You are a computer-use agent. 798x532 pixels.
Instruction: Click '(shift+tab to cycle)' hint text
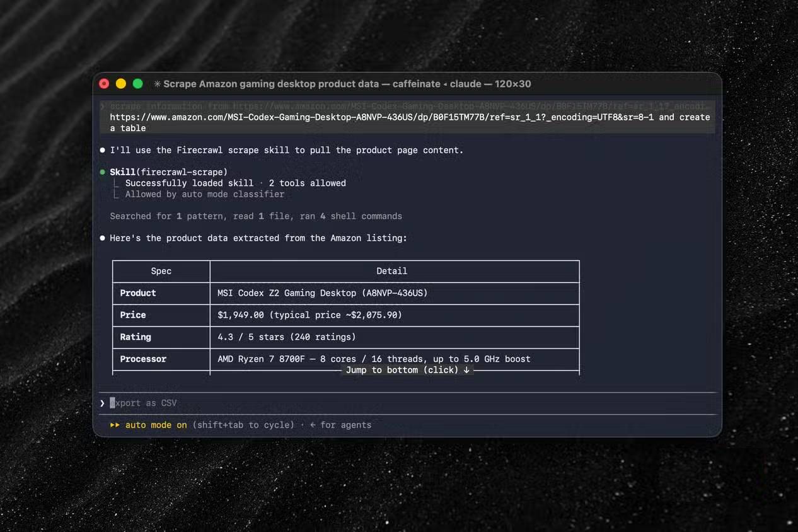(243, 425)
